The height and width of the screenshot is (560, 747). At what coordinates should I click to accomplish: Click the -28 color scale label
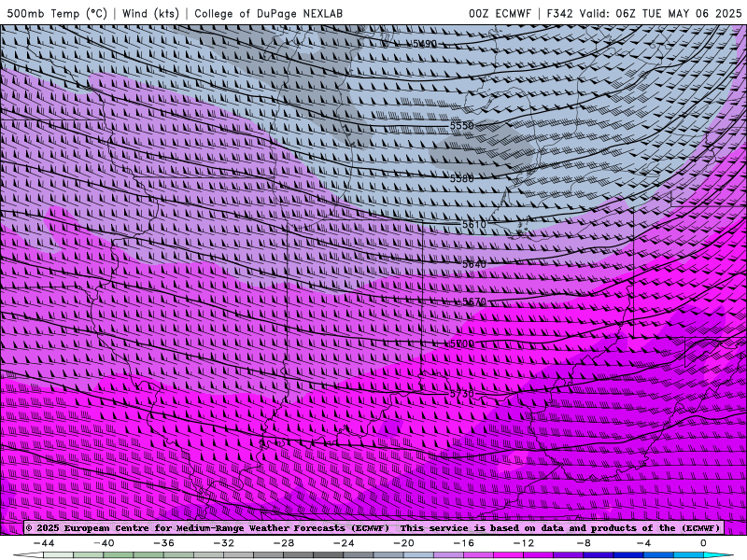pyautogui.click(x=284, y=543)
